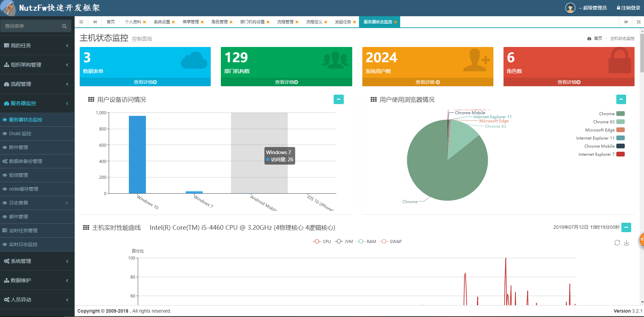Click the Internet Explorer 7 red swatch
644x317 pixels.
click(x=620, y=154)
